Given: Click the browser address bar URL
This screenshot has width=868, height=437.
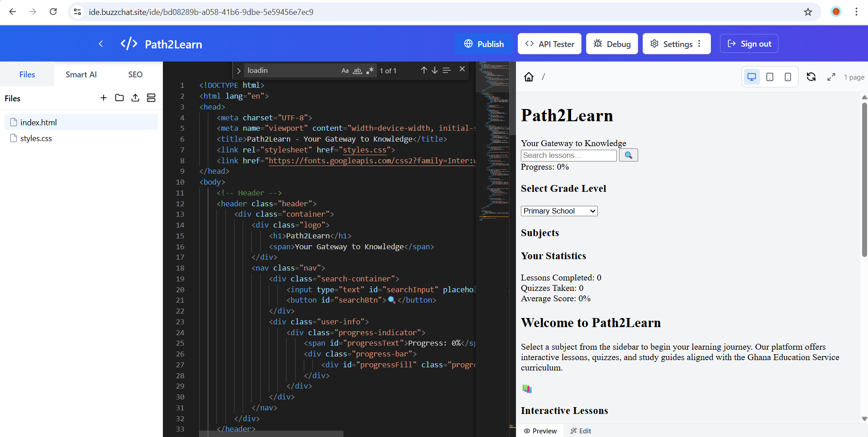Looking at the screenshot, I should (x=201, y=12).
